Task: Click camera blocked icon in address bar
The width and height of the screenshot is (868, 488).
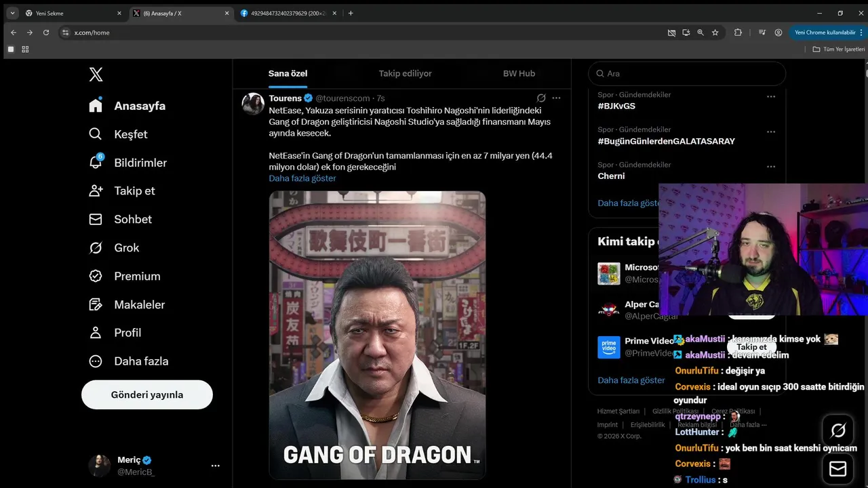Action: 671,32
